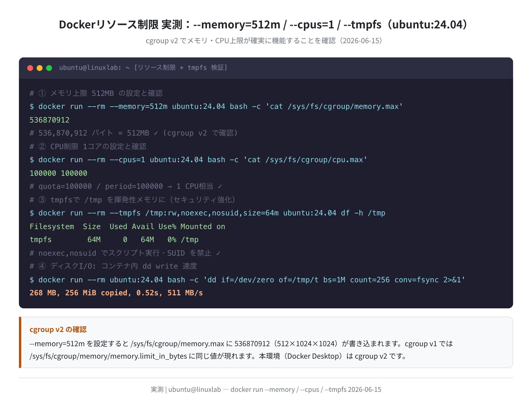Select the result '268 MB, 256 MiB copied, 0.52s, 511 MB/s'
The height and width of the screenshot is (406, 532).
tap(116, 293)
